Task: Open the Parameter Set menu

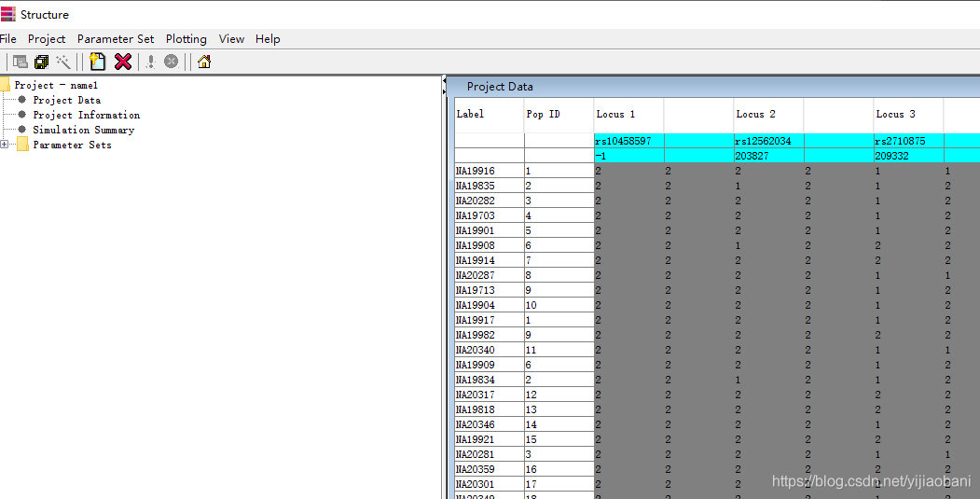Action: coord(116,39)
